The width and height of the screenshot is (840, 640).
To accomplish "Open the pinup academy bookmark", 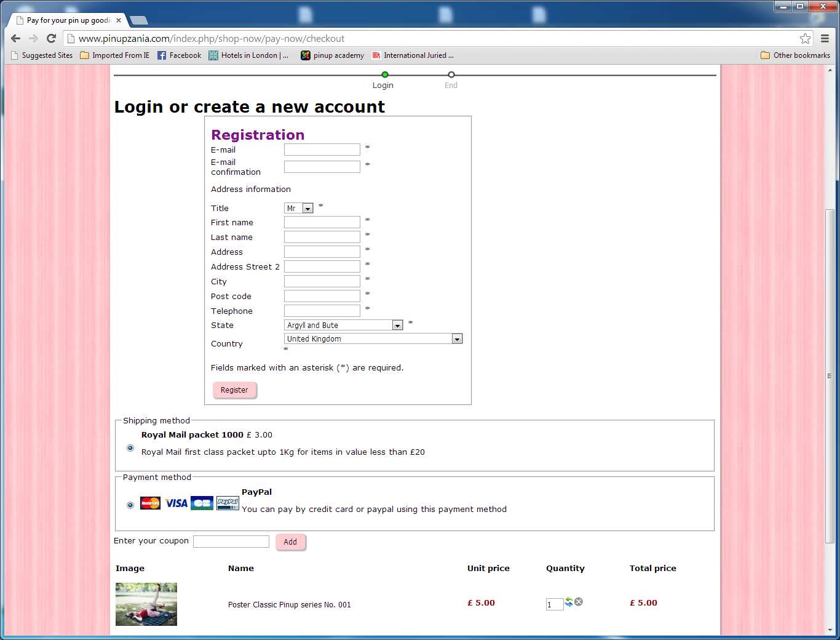I will [x=332, y=55].
